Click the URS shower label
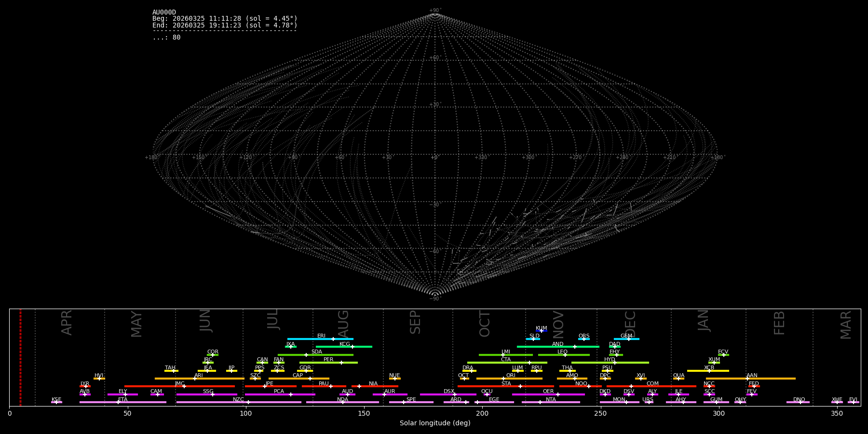The width and height of the screenshot is (868, 434). (x=648, y=400)
